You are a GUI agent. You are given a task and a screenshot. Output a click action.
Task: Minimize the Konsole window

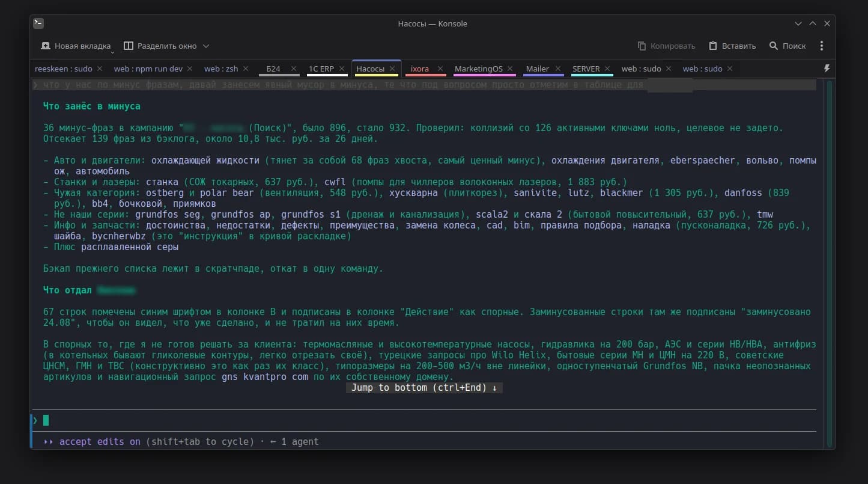click(798, 23)
